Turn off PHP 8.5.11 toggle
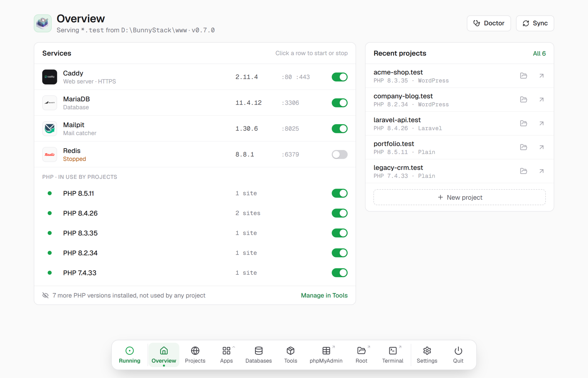The image size is (588, 378). 340,193
